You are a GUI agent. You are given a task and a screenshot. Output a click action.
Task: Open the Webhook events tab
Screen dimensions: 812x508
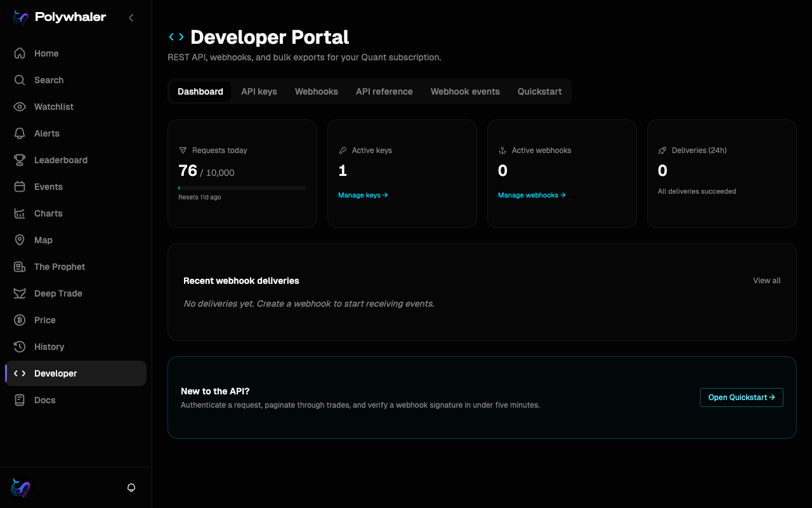(465, 91)
